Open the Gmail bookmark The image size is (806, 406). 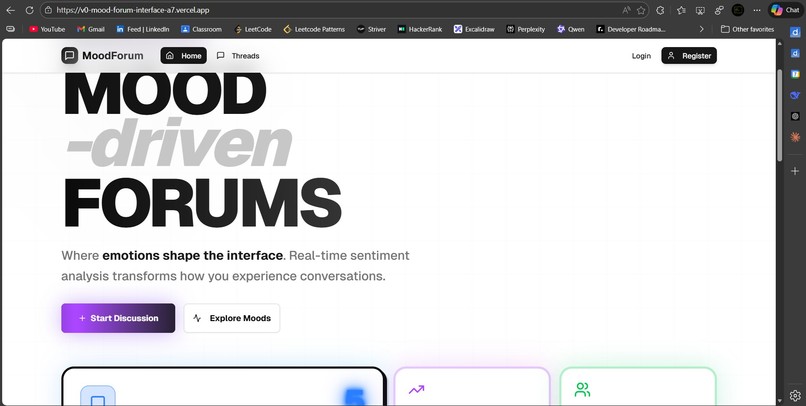(90, 29)
